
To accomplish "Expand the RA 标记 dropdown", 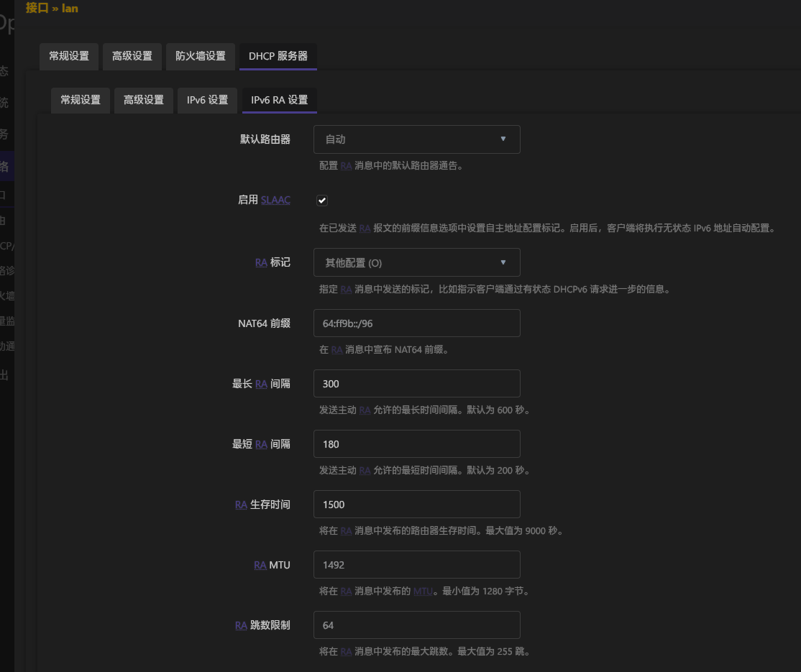I will (416, 263).
